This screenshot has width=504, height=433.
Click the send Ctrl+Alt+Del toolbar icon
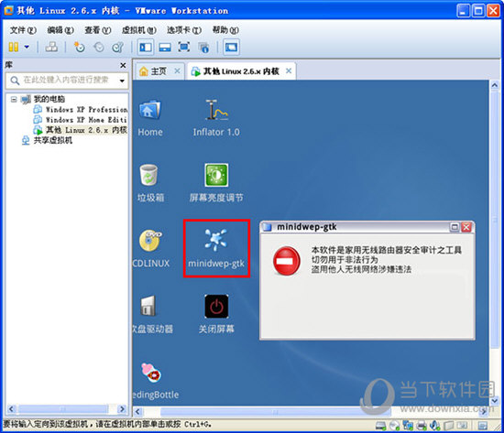pos(51,48)
